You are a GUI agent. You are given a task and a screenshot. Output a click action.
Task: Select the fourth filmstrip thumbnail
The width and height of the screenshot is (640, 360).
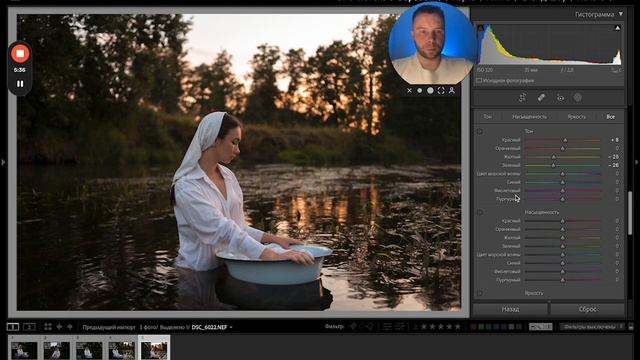coord(122,350)
